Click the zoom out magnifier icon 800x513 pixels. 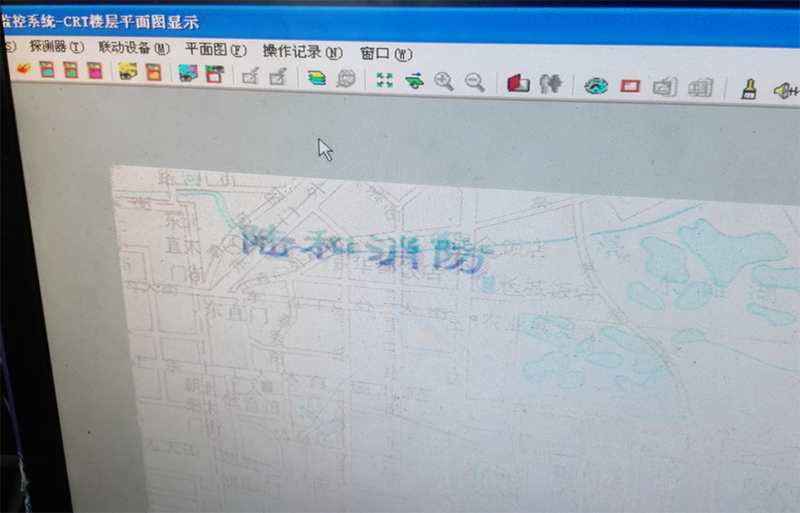click(x=474, y=84)
